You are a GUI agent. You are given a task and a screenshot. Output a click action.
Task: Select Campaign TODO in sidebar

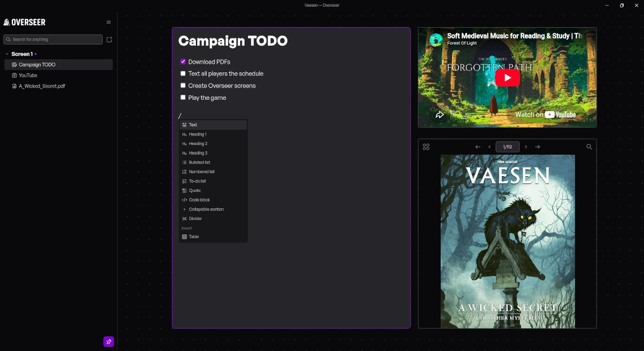(x=58, y=65)
